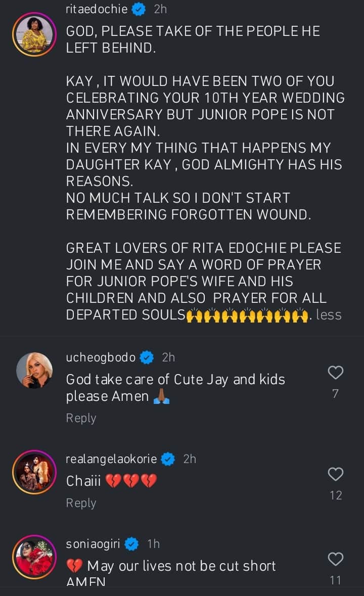Screen dimensions: 364x596
Task: Collapse caption using the 'less' link
Action: [329, 315]
